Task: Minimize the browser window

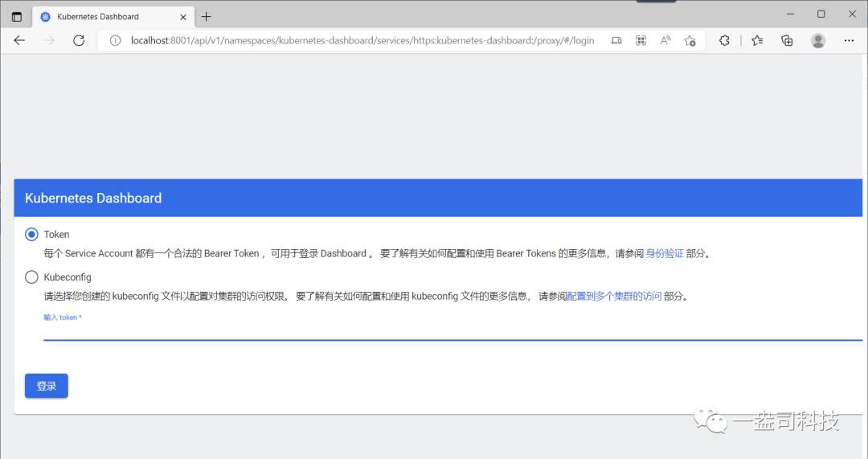Action: click(791, 14)
